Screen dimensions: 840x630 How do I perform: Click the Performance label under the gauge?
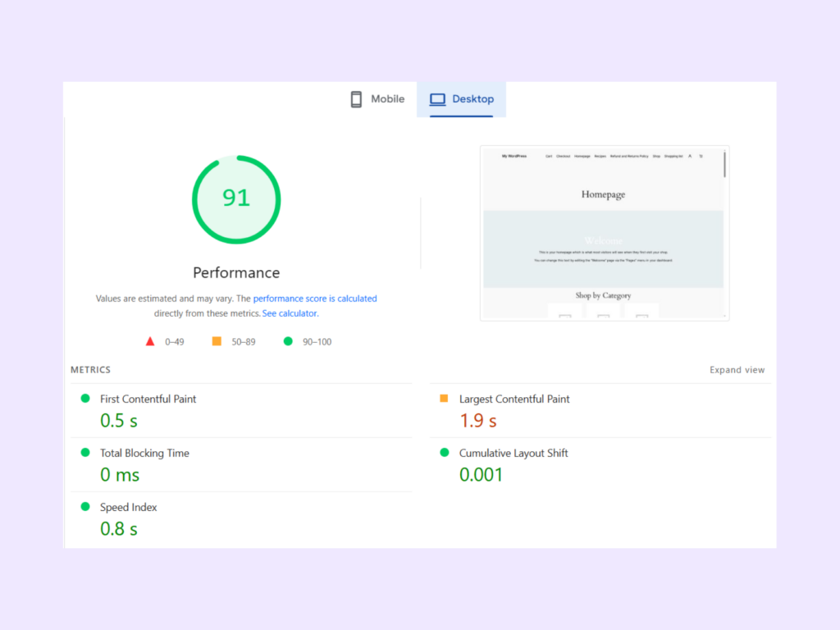click(x=236, y=272)
